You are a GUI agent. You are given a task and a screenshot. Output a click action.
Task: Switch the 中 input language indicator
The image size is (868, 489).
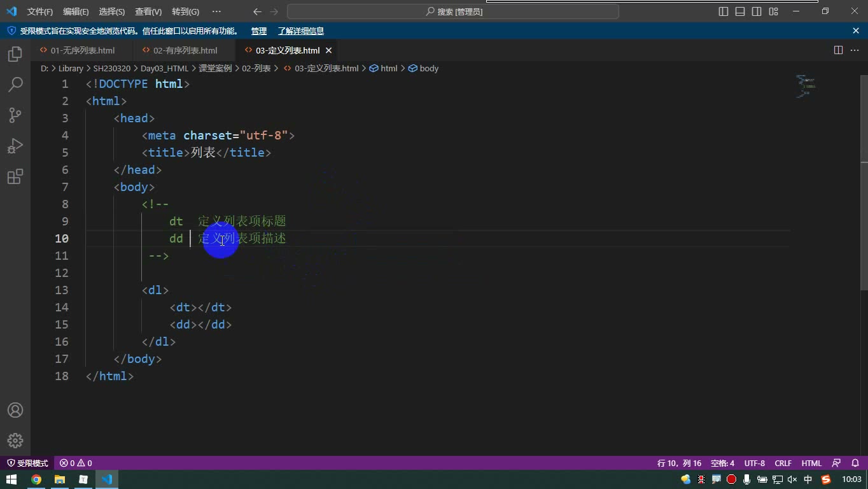click(808, 479)
